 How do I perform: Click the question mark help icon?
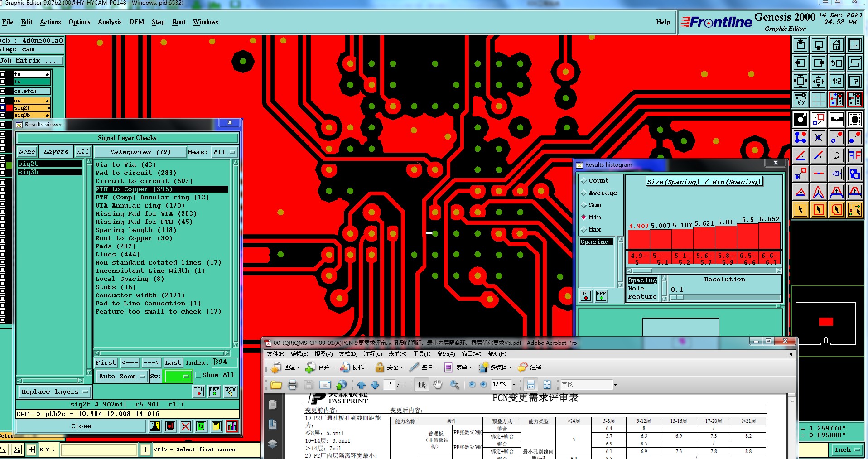coord(854,81)
